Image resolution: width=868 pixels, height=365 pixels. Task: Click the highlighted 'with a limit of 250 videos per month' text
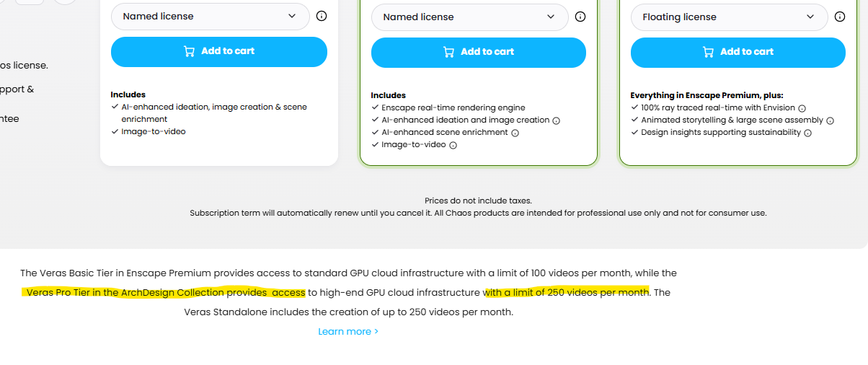point(567,293)
